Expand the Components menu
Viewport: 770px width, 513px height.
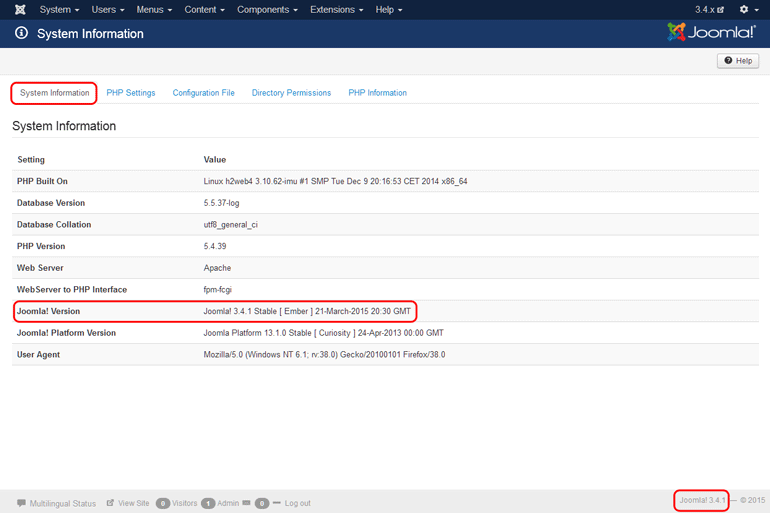[x=267, y=9]
